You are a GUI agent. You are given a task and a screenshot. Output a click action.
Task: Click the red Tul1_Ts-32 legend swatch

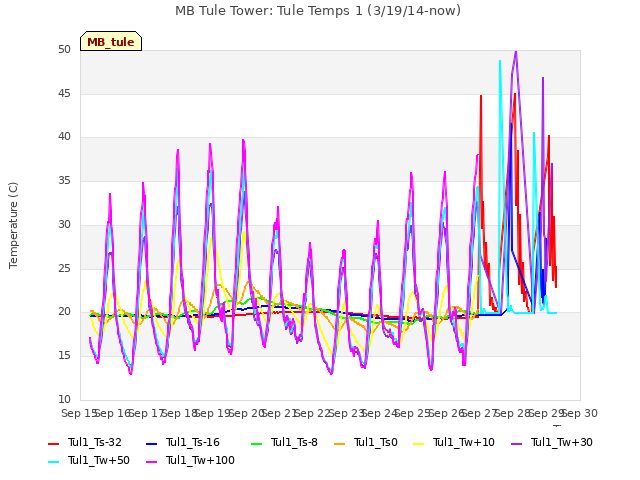(x=54, y=444)
